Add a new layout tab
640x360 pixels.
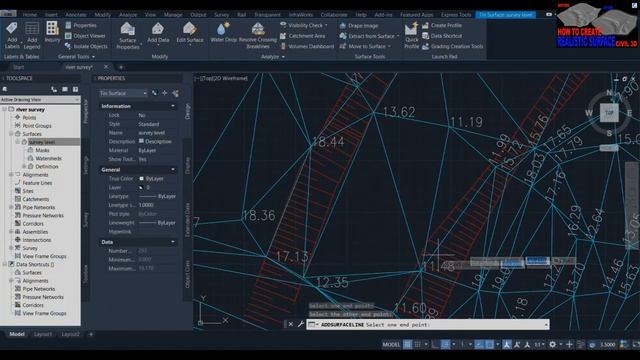[91, 334]
